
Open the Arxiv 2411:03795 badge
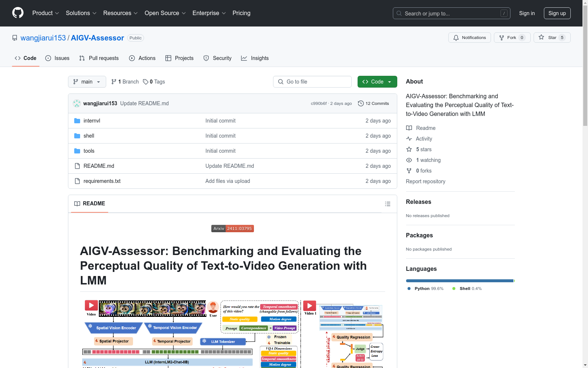click(233, 229)
